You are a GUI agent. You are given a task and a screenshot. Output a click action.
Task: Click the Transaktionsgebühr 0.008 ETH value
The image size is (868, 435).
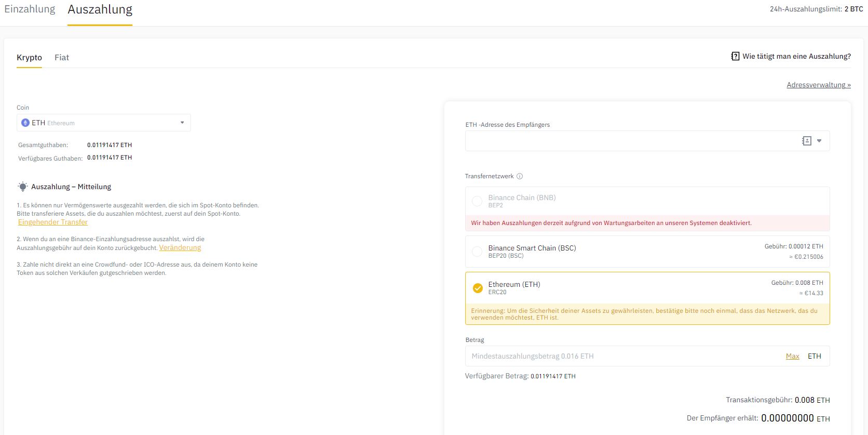812,400
